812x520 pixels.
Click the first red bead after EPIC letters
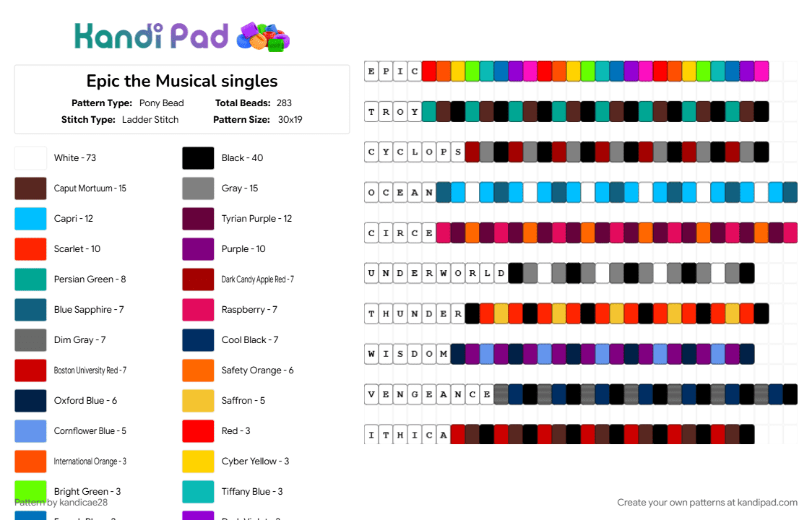[x=429, y=71]
